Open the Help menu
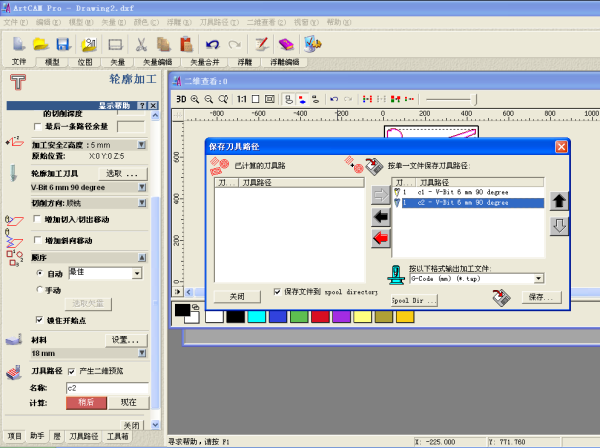This screenshot has height=448, width=600. pos(338,22)
